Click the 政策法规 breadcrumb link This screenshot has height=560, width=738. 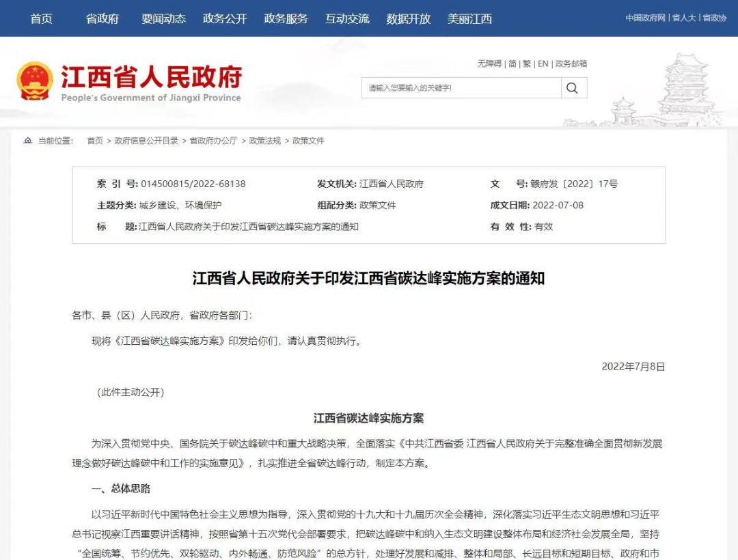coord(264,141)
